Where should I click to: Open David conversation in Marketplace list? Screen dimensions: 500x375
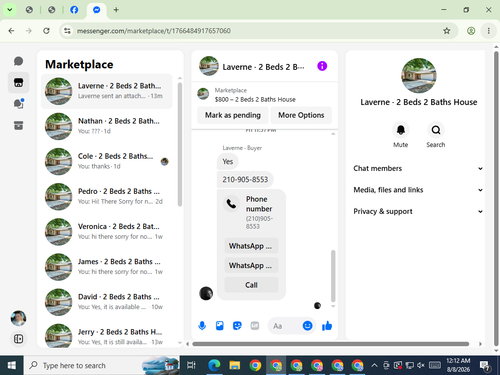point(107,302)
